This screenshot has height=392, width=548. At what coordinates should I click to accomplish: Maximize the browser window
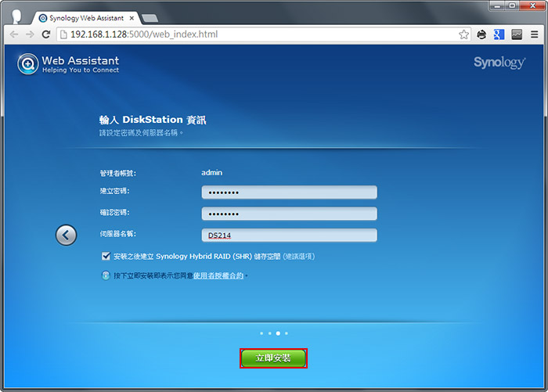[512, 5]
